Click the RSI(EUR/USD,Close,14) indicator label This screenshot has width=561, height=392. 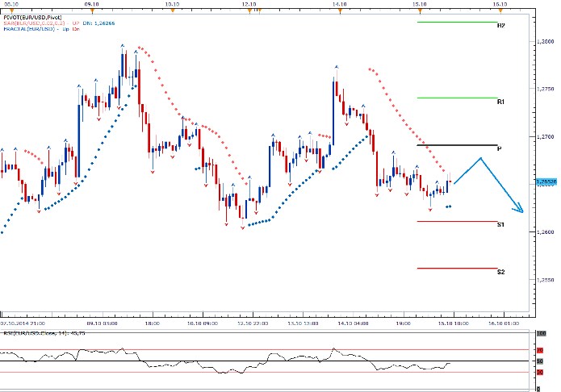tap(44, 333)
